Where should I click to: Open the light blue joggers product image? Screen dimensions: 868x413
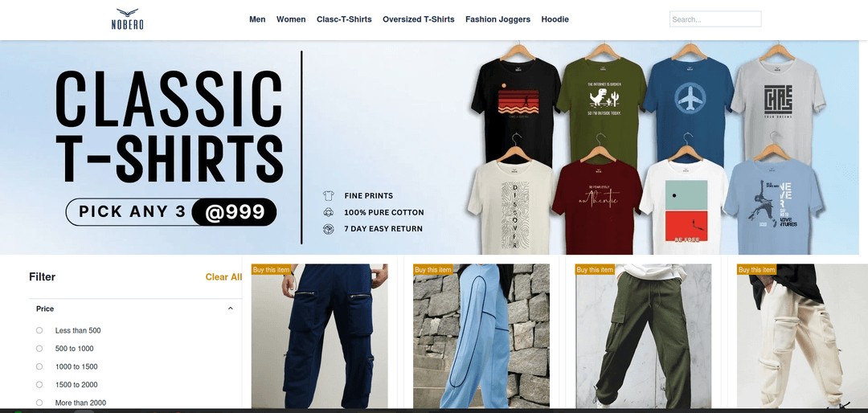[481, 337]
